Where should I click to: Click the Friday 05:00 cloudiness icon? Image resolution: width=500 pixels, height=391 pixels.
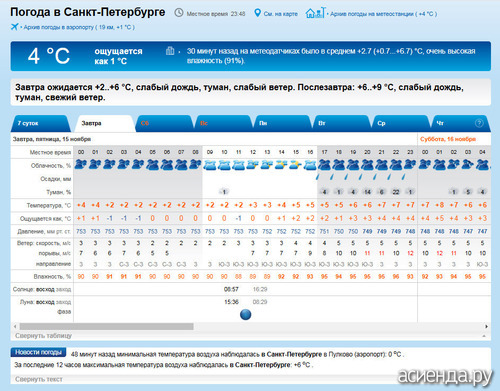pyautogui.click(x=152, y=164)
